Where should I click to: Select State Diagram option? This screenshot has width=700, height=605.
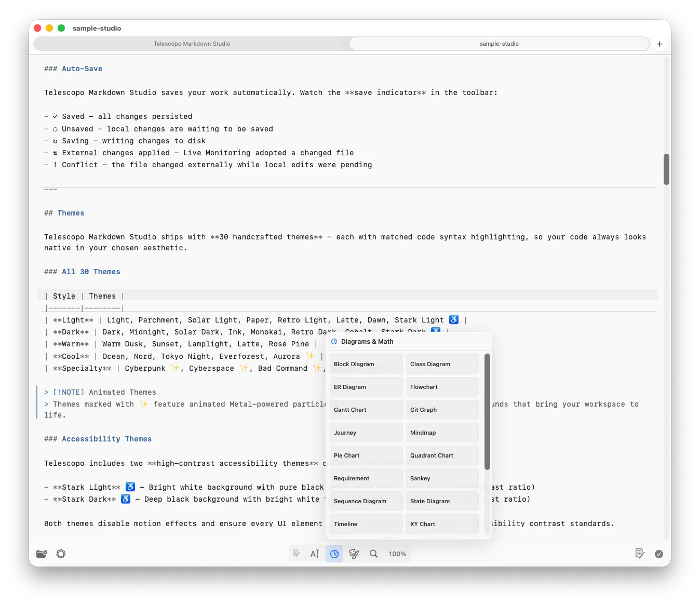[x=442, y=501]
